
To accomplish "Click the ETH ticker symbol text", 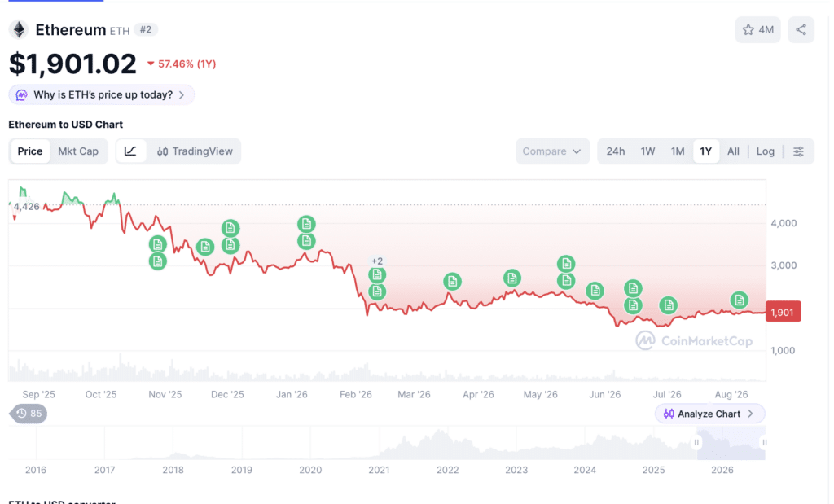I will [120, 31].
